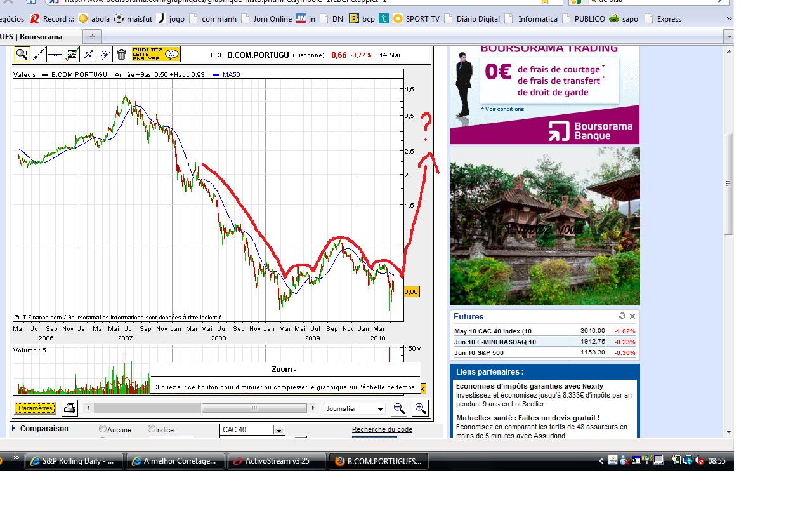Click Publiez cette analyse button

point(155,54)
